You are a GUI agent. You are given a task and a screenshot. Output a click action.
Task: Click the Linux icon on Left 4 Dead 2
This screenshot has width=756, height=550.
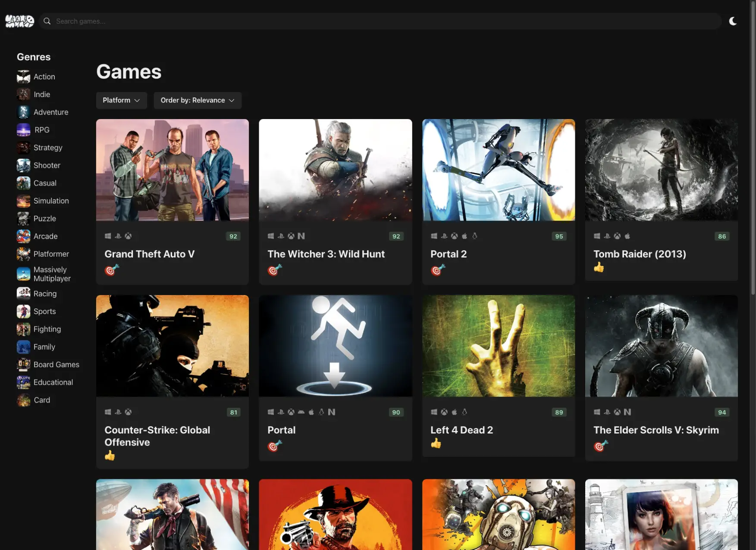pos(464,412)
